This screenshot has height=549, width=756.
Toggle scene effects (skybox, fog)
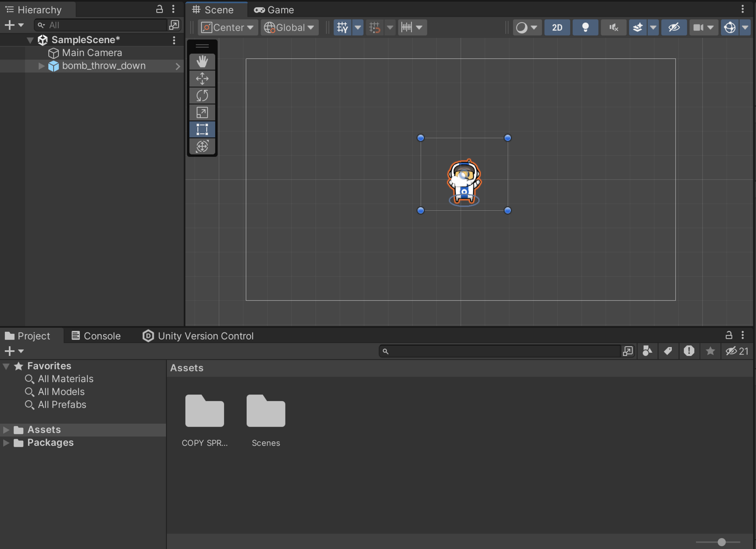638,27
